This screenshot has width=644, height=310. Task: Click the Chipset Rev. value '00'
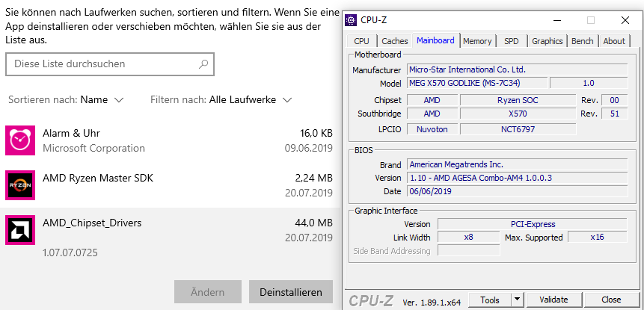pos(614,100)
